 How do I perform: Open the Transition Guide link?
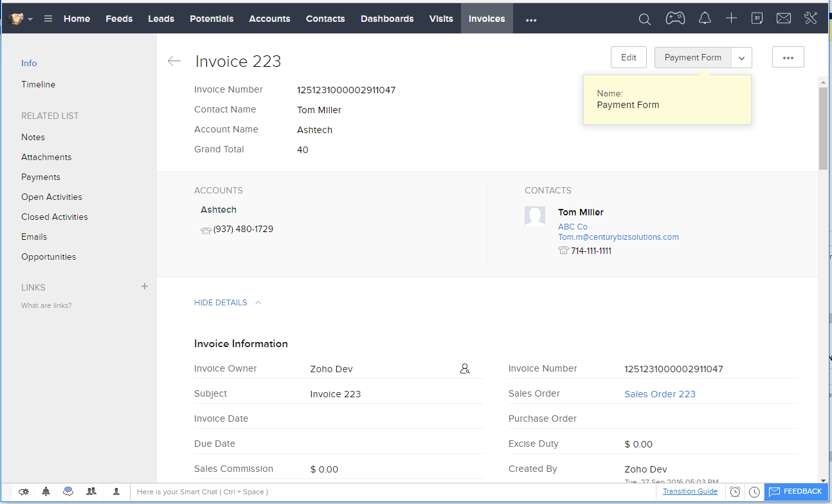pyautogui.click(x=690, y=492)
